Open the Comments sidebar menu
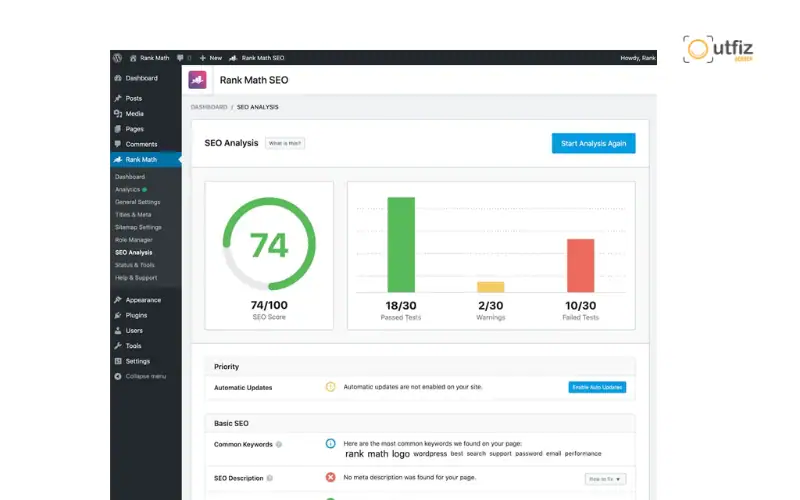 pos(136,144)
